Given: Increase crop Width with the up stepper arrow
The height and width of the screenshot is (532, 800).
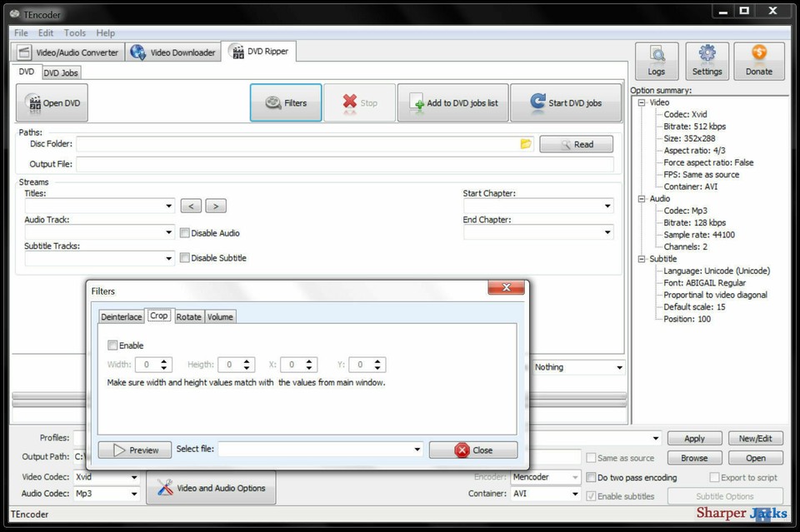Looking at the screenshot, I should pyautogui.click(x=165, y=360).
